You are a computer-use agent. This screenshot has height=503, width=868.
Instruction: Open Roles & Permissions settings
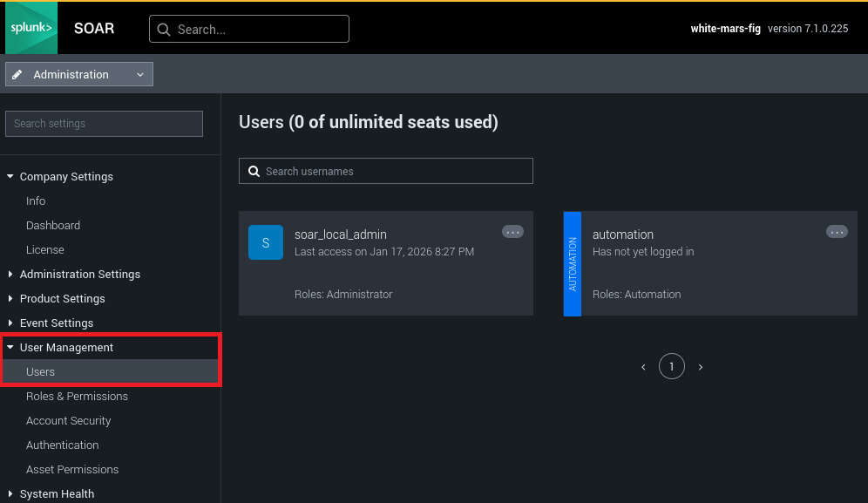(77, 396)
